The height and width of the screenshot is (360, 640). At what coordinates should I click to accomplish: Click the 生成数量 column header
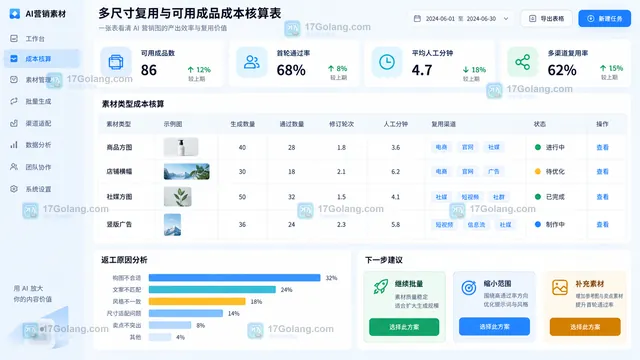pos(242,124)
